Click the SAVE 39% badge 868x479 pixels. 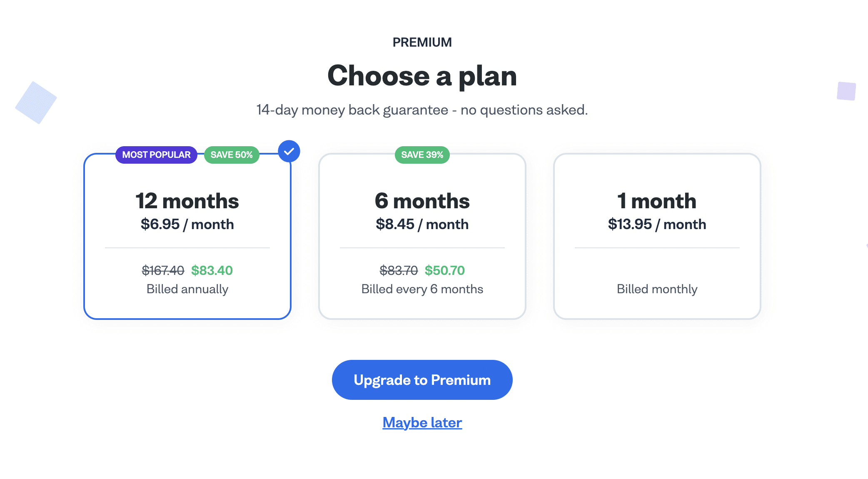(x=422, y=155)
